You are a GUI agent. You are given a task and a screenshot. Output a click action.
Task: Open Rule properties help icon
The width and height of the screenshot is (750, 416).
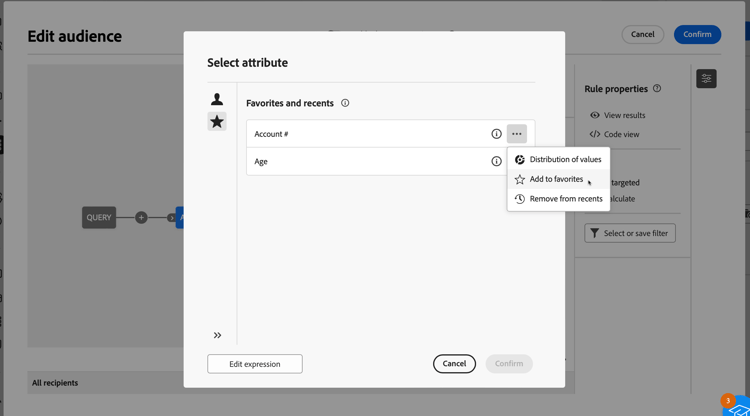(x=657, y=88)
